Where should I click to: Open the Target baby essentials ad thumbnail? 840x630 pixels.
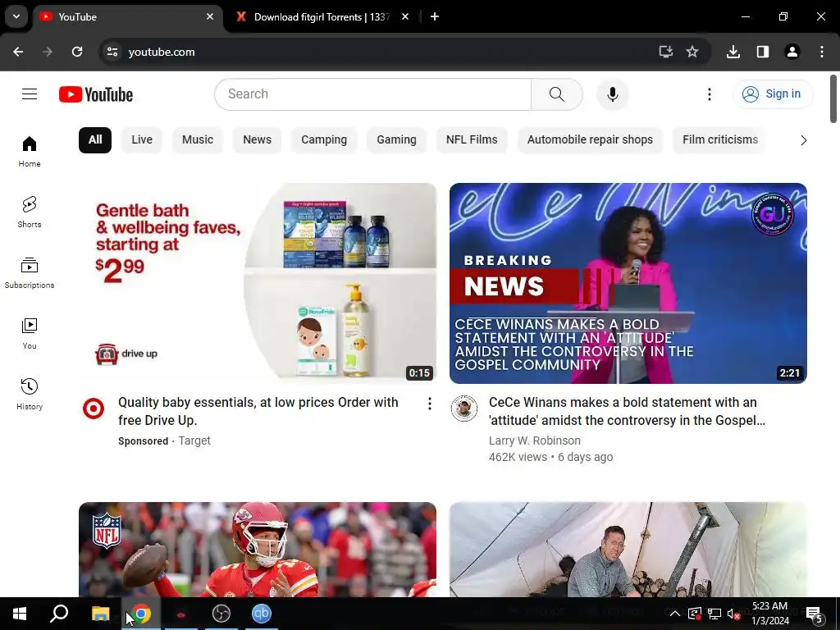(258, 283)
